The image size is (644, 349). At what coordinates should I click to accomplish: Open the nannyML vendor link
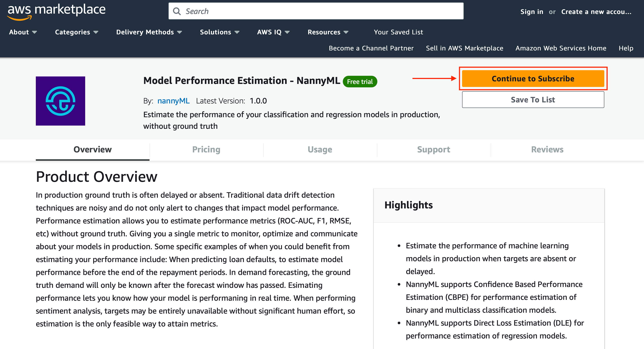(174, 101)
